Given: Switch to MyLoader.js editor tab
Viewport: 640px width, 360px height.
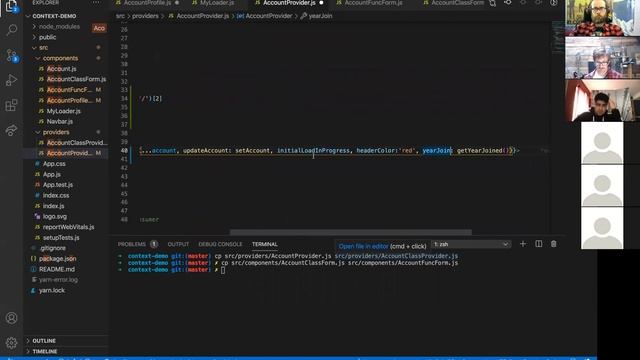Looking at the screenshot, I should point(217,3).
